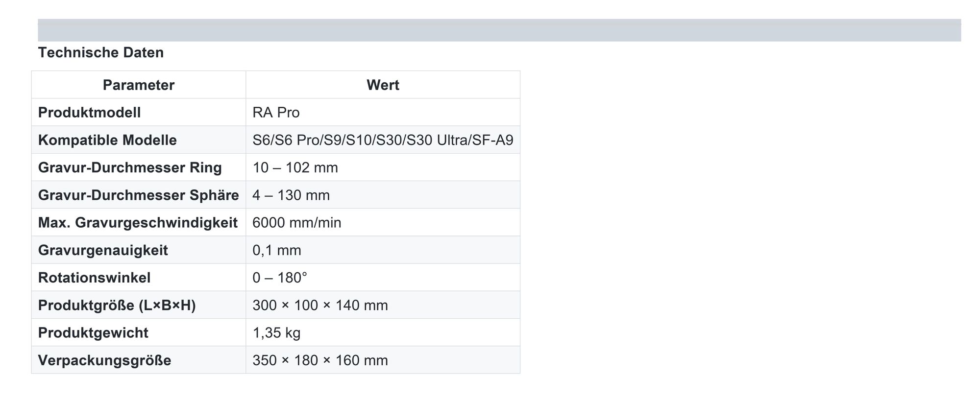Select the 'Technische Daten' heading
980x401 pixels.
pos(101,52)
